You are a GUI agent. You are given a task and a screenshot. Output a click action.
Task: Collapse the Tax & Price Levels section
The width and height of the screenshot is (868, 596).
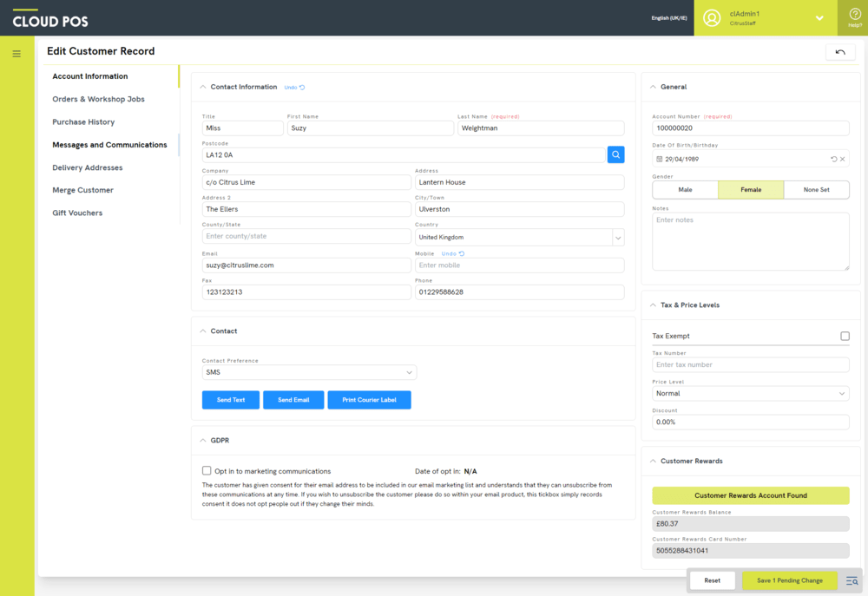click(654, 305)
